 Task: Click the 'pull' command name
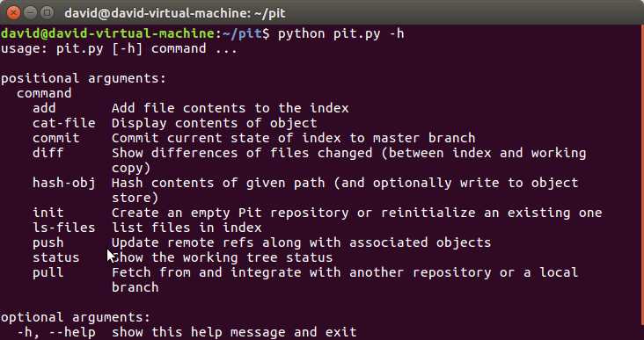pyautogui.click(x=48, y=272)
